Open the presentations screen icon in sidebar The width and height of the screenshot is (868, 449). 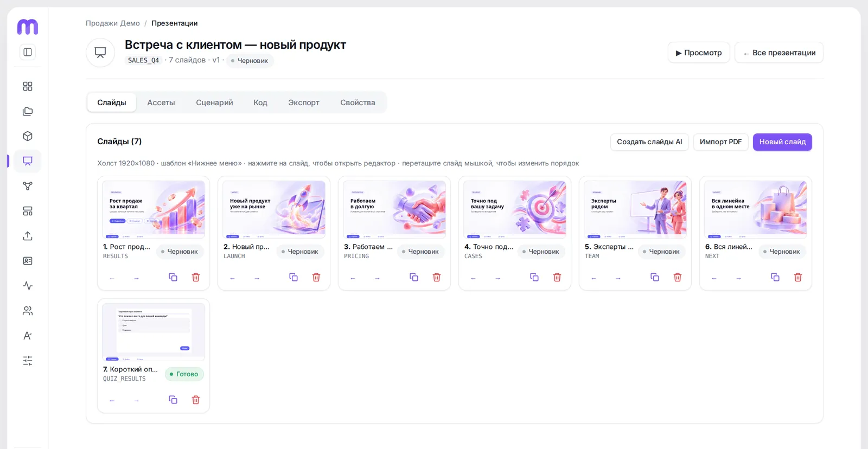(28, 161)
